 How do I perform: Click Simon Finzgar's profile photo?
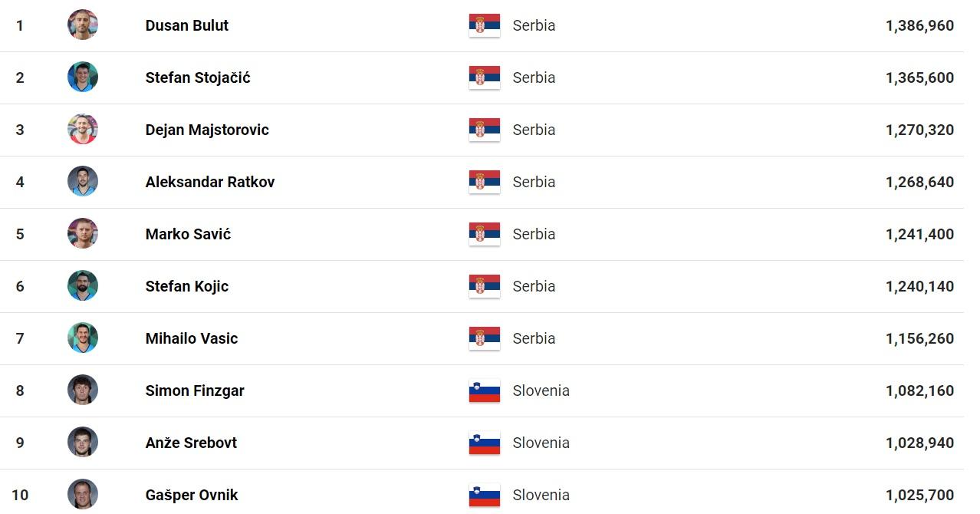pos(83,390)
